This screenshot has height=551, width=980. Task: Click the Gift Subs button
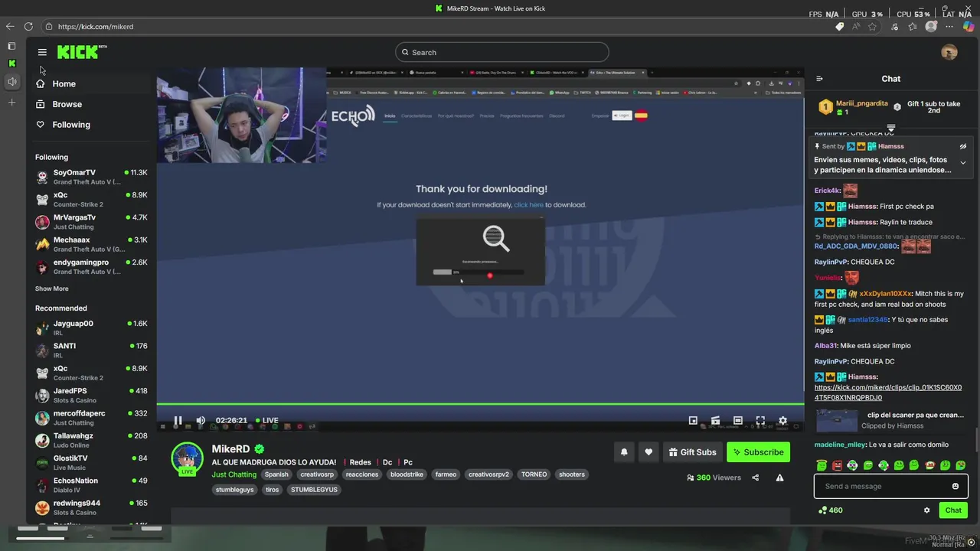tap(692, 452)
